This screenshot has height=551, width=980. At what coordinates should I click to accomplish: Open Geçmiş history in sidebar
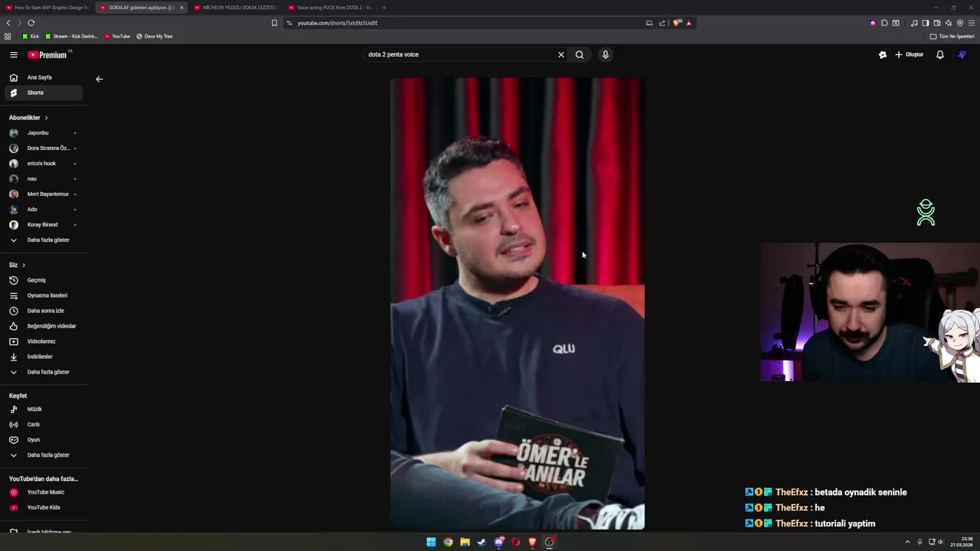point(44,280)
